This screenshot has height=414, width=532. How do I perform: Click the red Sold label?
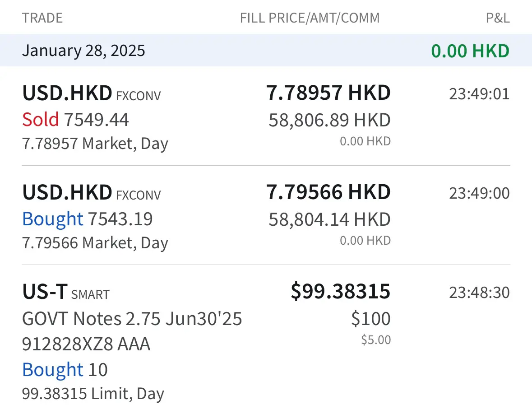pyautogui.click(x=40, y=120)
